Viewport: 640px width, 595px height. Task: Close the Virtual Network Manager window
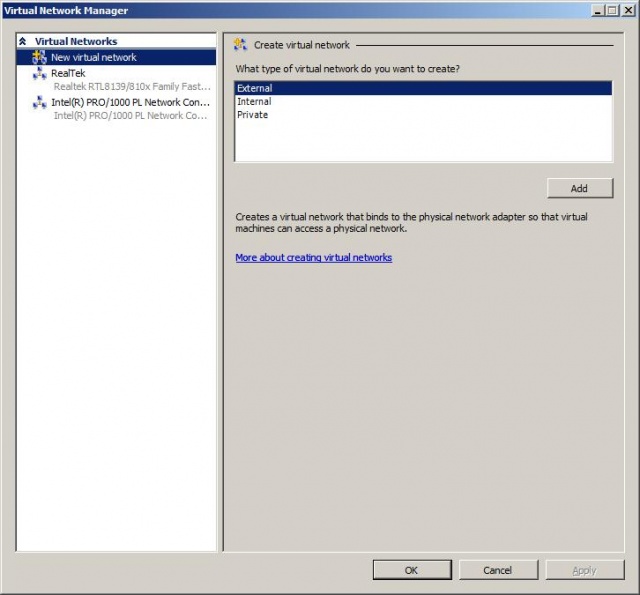627,10
